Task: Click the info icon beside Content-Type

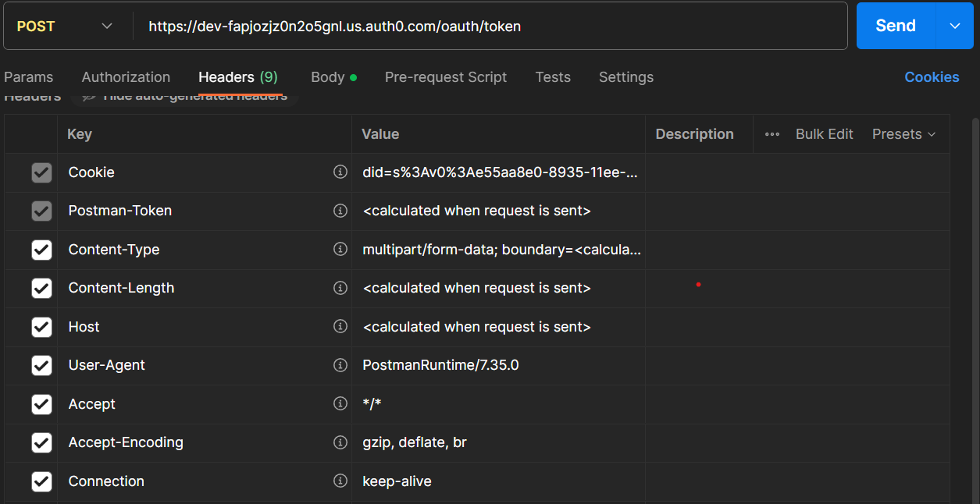Action: point(340,249)
